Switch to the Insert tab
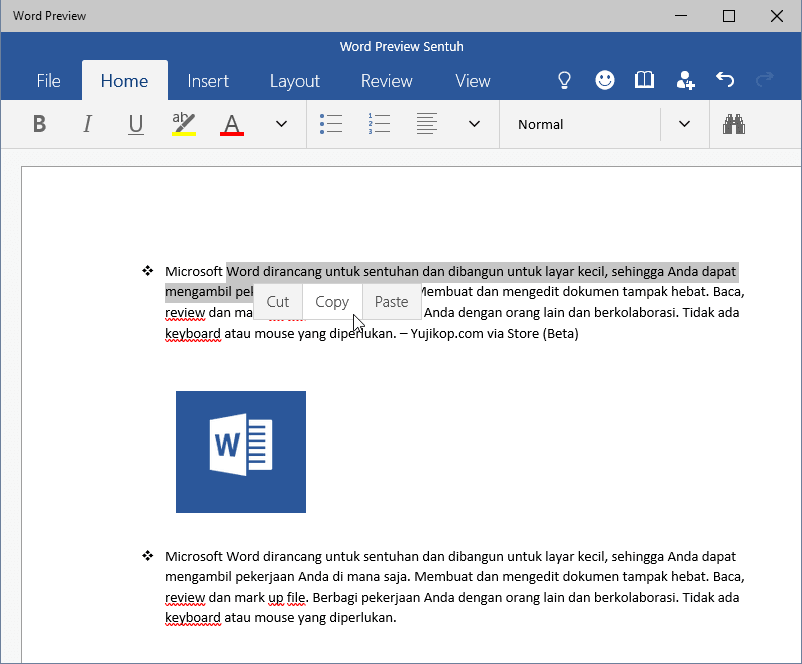The height and width of the screenshot is (664, 802). click(208, 81)
